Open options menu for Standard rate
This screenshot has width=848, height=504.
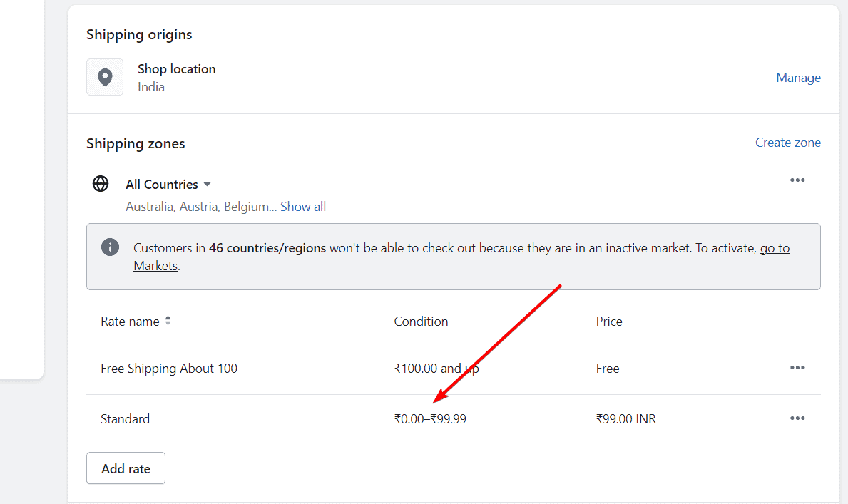tap(797, 418)
